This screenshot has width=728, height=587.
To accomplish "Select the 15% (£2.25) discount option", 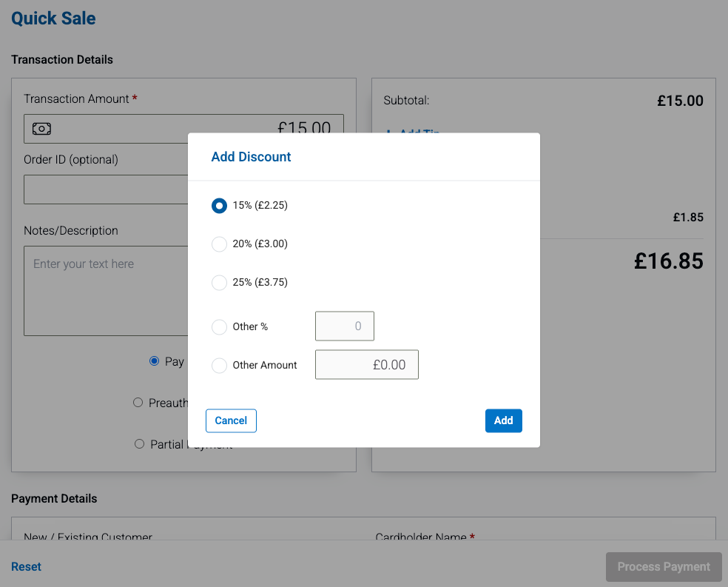I will (x=219, y=206).
